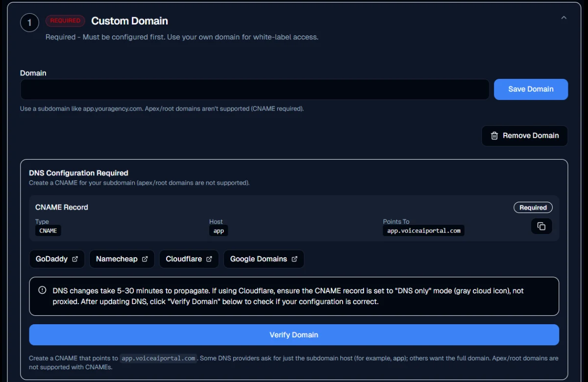Image resolution: width=588 pixels, height=382 pixels.
Task: Copy the Points To CNAME value
Action: [x=541, y=226]
